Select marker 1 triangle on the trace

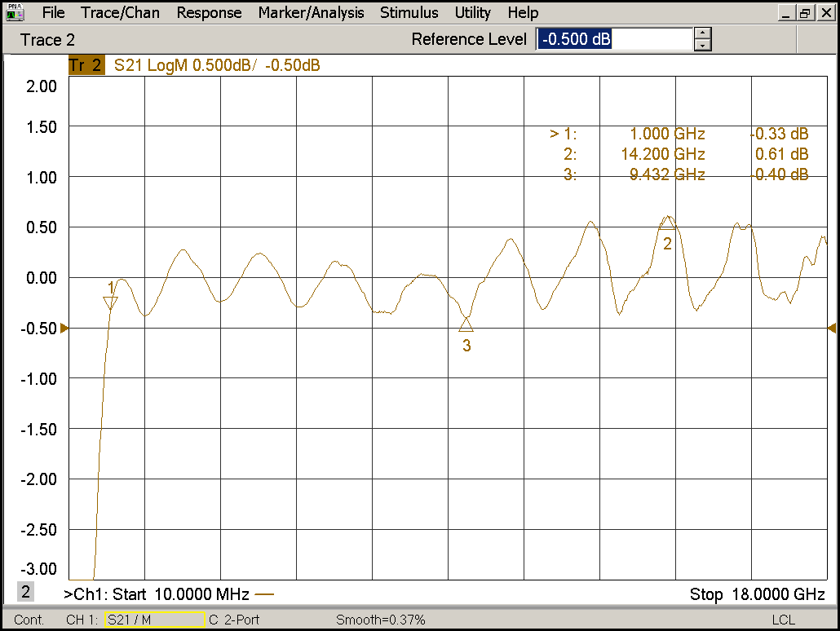(110, 303)
